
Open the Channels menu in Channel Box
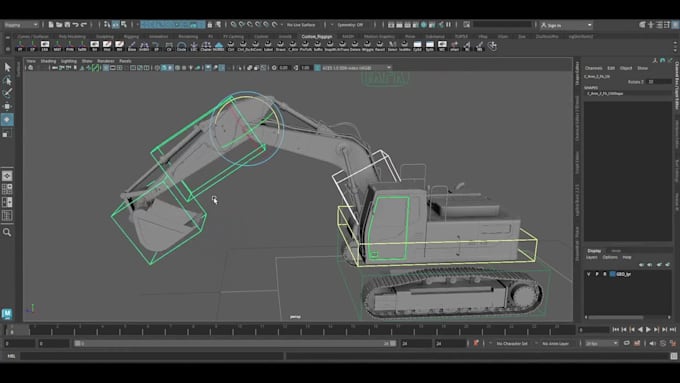click(x=593, y=68)
